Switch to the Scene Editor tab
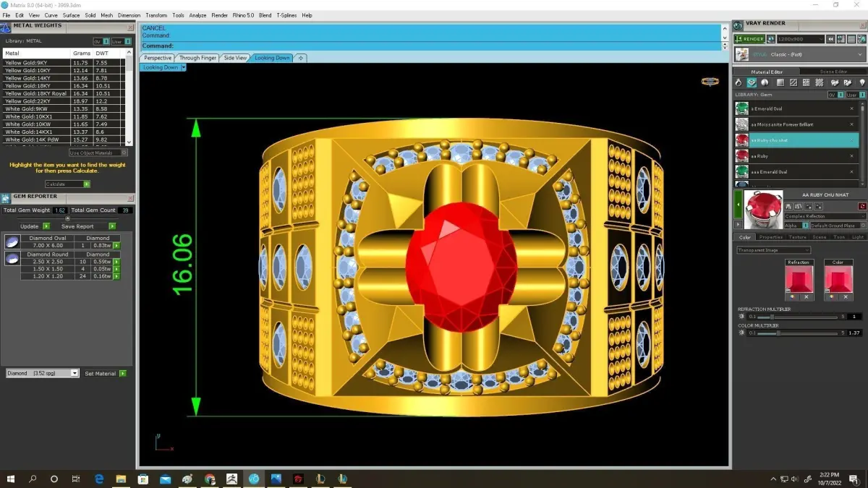 tap(833, 72)
